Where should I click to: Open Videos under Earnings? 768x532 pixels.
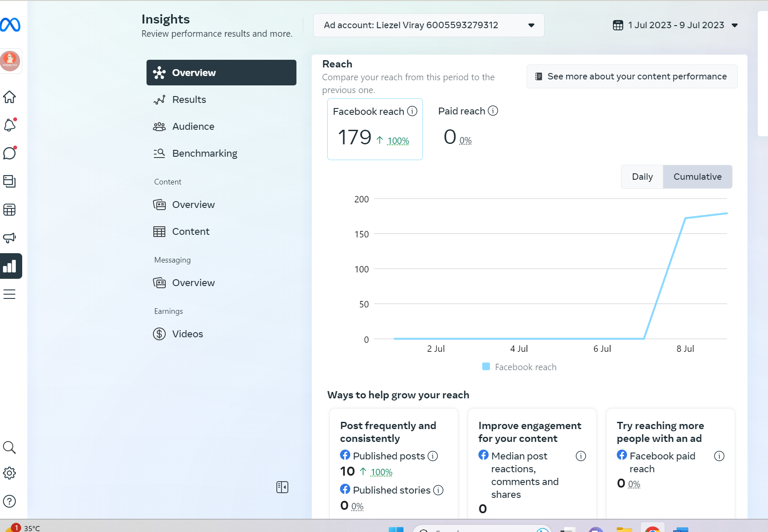pos(221,334)
